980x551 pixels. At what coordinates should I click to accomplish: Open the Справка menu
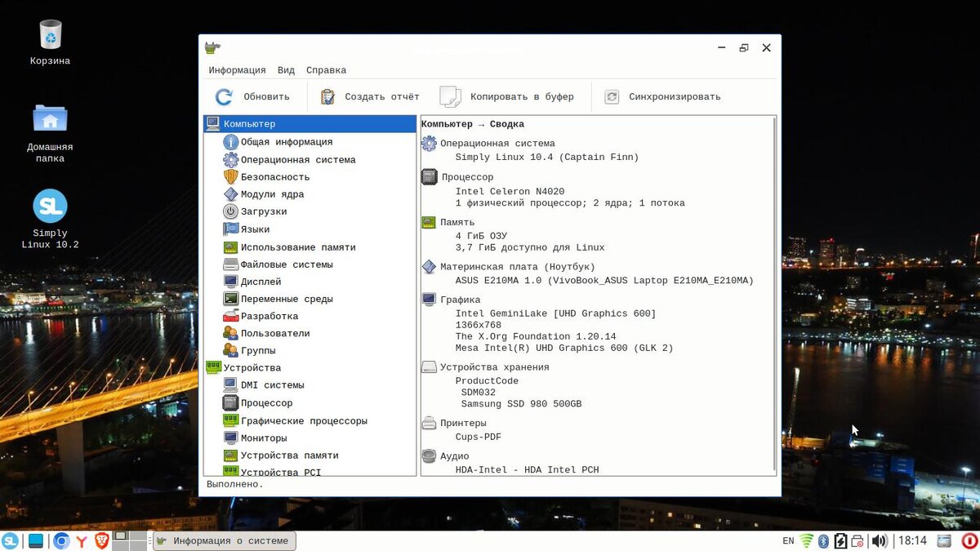pos(326,70)
